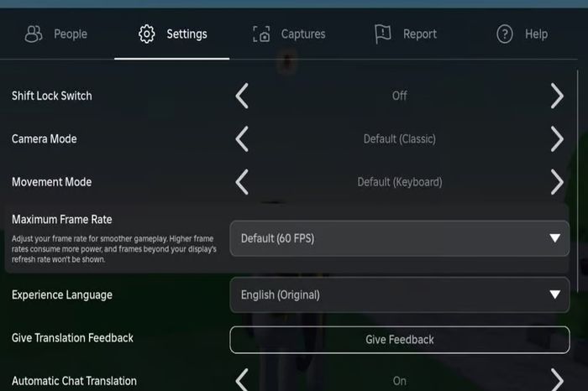The width and height of the screenshot is (588, 391).
Task: Click the Experience Language dropdown arrow
Action: 555,295
